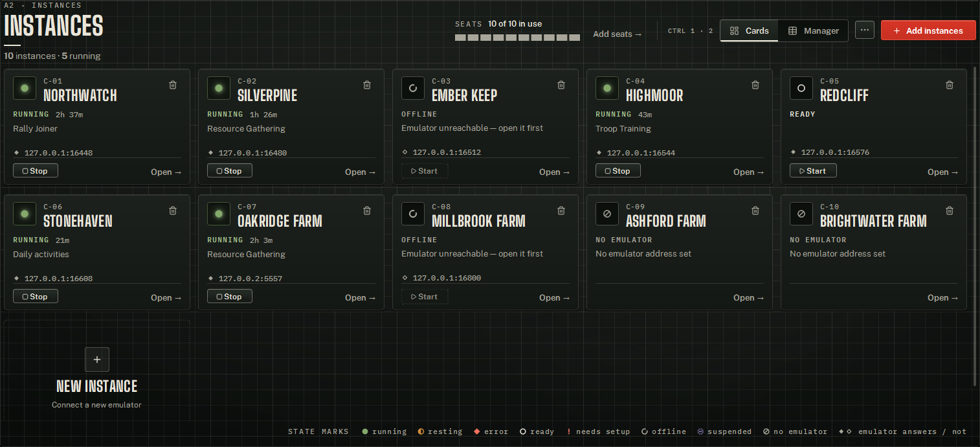Switch to Manager view
The image size is (980, 447).
(813, 30)
